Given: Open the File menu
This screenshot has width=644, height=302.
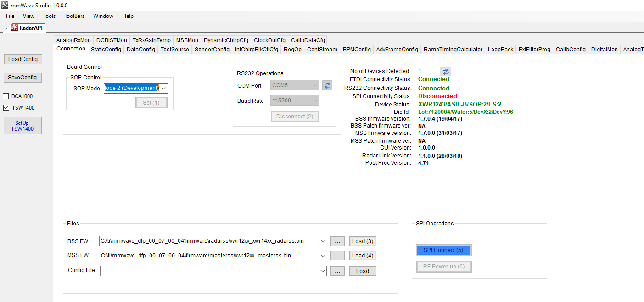Looking at the screenshot, I should [10, 16].
